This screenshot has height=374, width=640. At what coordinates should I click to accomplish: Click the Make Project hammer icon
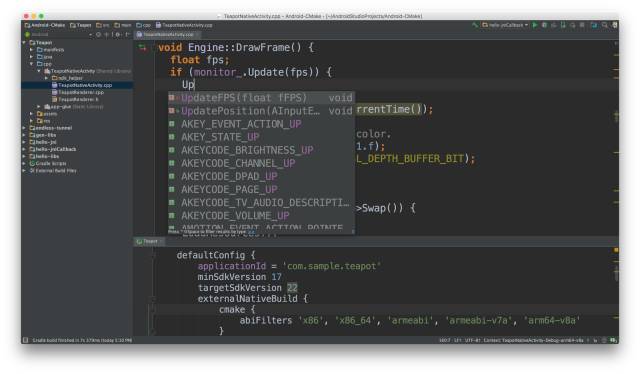click(474, 25)
